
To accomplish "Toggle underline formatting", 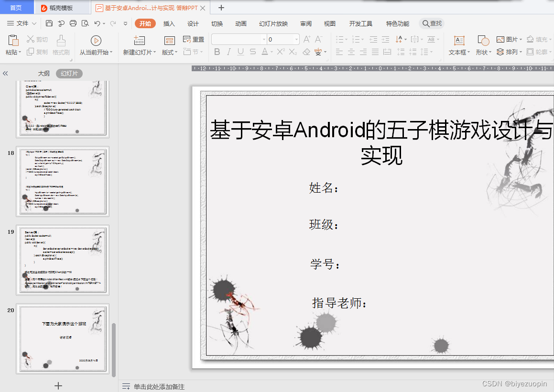I will click(x=239, y=52).
